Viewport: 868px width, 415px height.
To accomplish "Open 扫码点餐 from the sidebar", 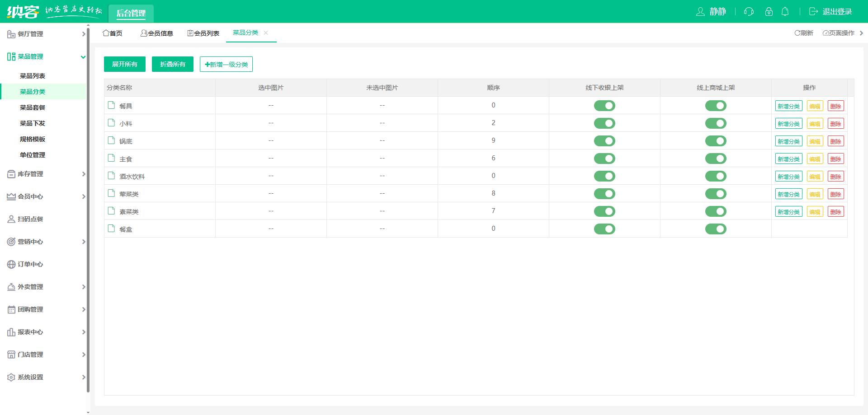I will pyautogui.click(x=30, y=219).
